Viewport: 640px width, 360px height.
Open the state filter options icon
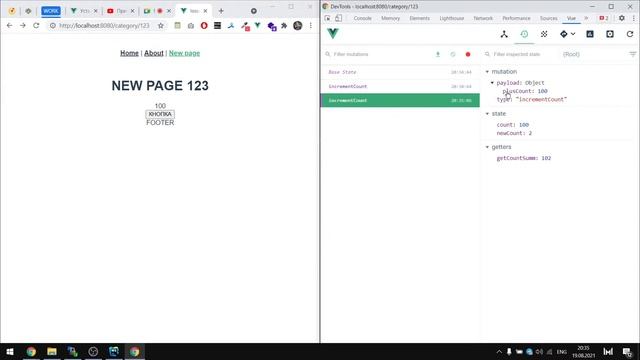(x=632, y=54)
